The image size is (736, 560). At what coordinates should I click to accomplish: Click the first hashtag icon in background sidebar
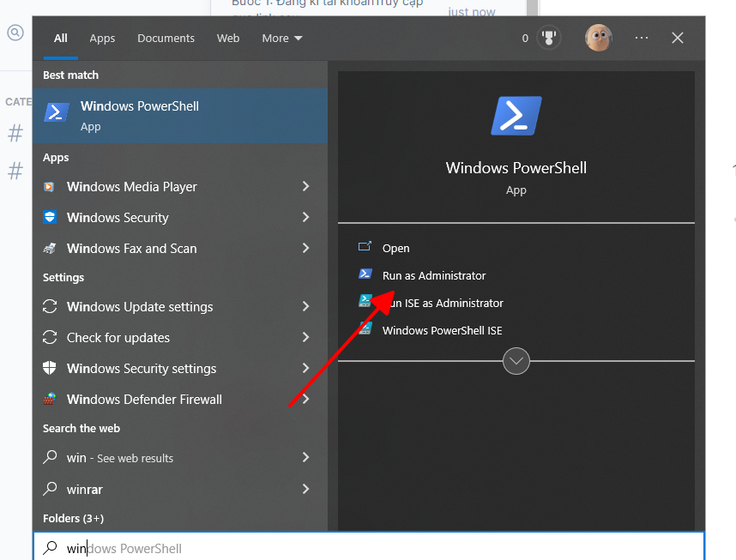[15, 133]
